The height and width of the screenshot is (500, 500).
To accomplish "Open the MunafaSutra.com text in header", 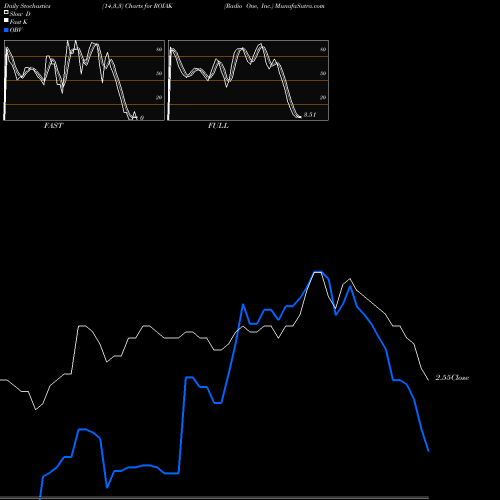I will [300, 6].
